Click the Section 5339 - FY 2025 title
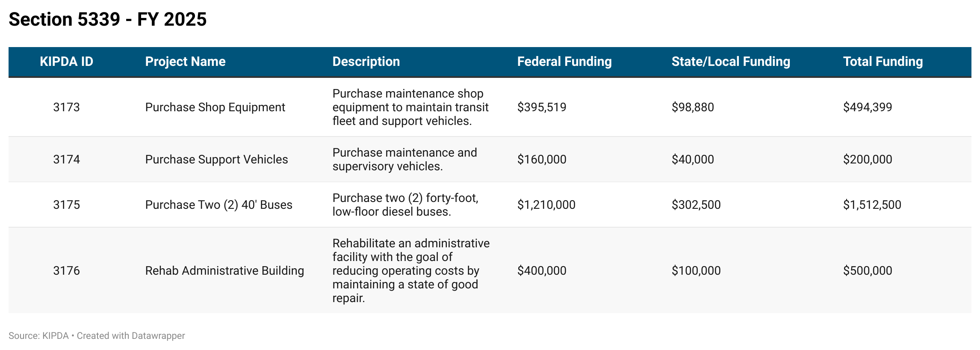980x350 pixels. 108,19
